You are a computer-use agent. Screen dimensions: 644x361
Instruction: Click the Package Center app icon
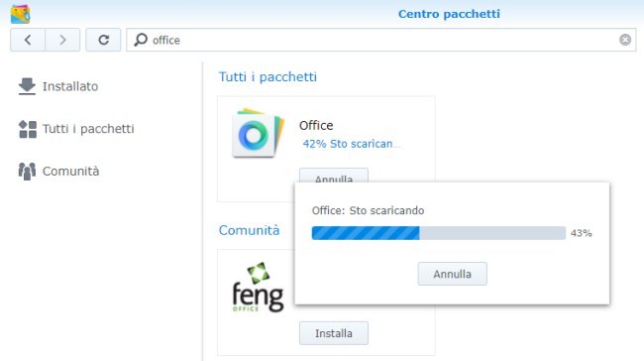point(20,14)
